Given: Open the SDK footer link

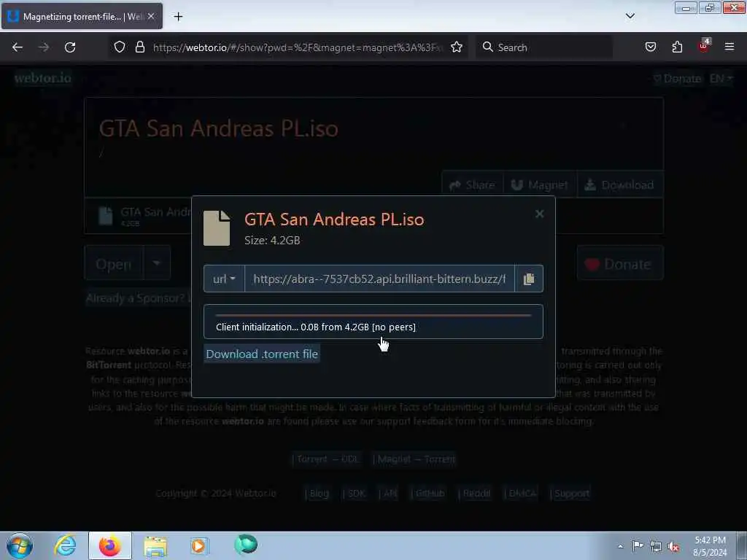Looking at the screenshot, I should pyautogui.click(x=355, y=494).
